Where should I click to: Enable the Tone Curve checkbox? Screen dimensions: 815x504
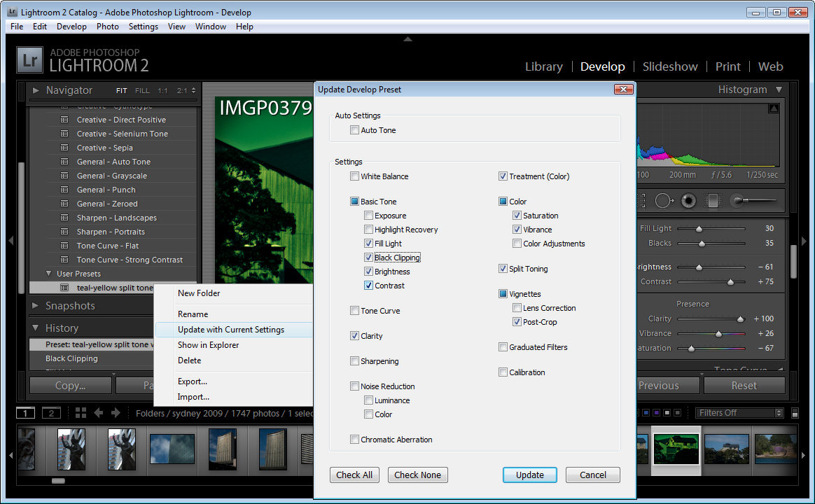pos(354,311)
